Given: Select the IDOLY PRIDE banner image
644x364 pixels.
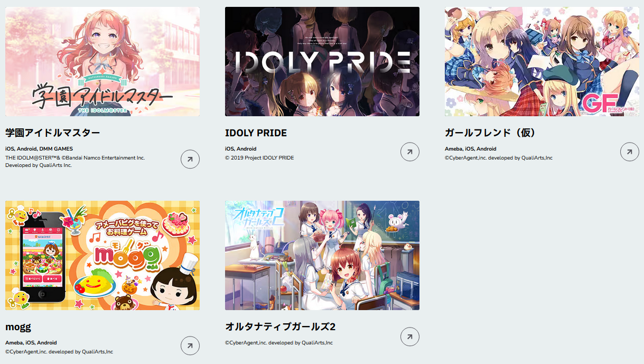Looking at the screenshot, I should [322, 61].
